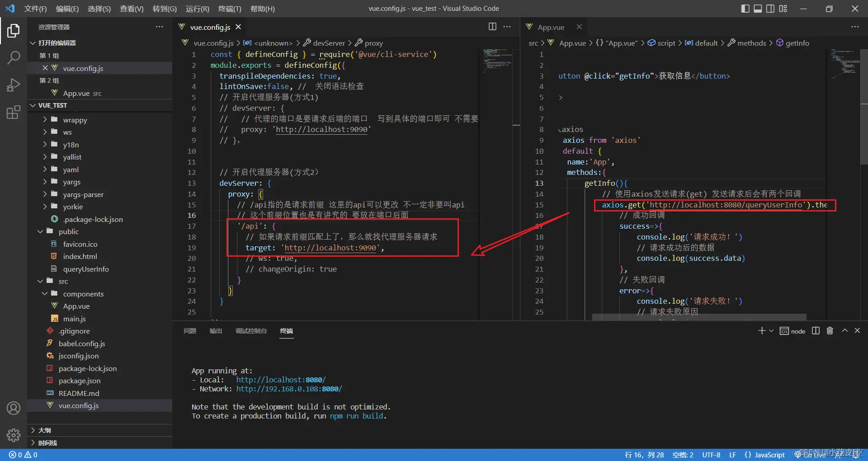Open the Accounts menu icon

click(x=14, y=408)
